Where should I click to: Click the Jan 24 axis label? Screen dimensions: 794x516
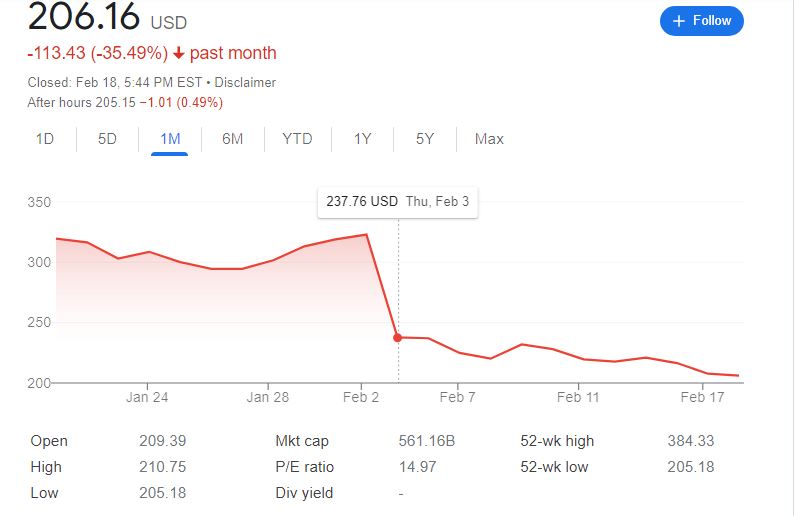(x=147, y=397)
